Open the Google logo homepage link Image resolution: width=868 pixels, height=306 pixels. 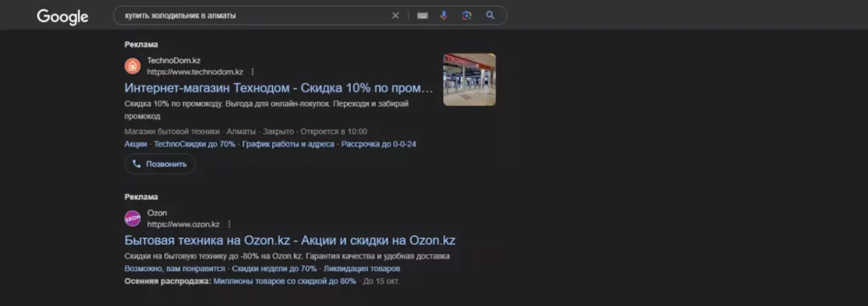63,17
